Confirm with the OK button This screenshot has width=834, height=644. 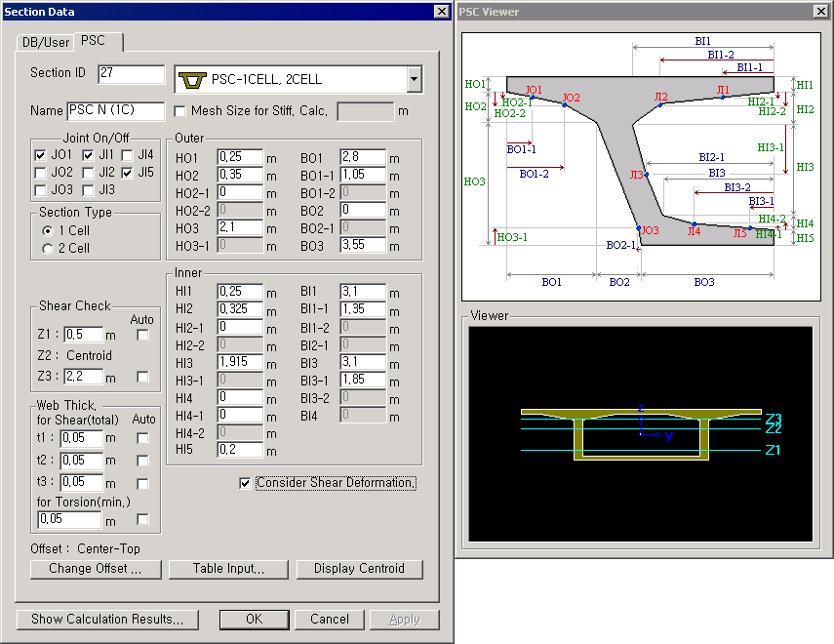tap(255, 620)
